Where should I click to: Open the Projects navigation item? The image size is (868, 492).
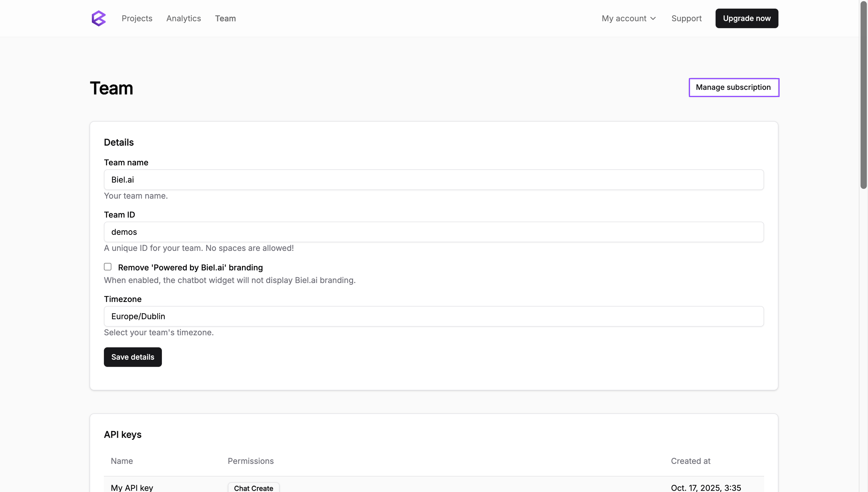[137, 18]
